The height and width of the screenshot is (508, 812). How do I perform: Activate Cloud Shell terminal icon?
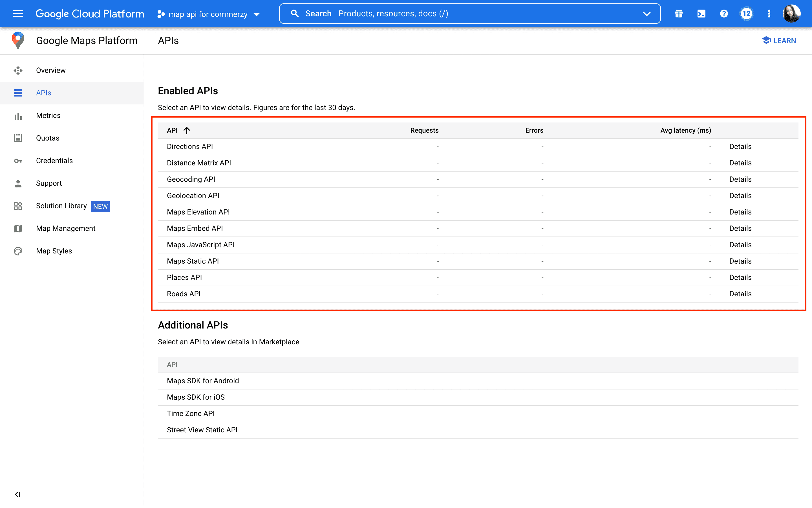[701, 14]
